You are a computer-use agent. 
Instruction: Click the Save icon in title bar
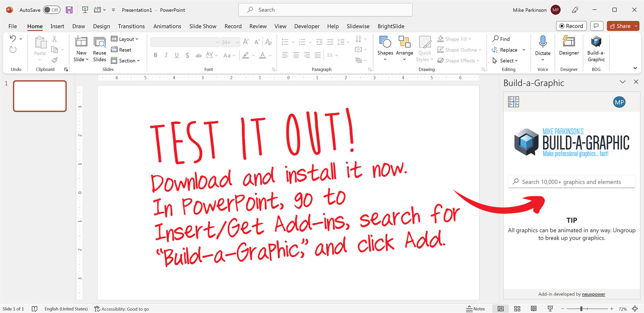pos(69,10)
